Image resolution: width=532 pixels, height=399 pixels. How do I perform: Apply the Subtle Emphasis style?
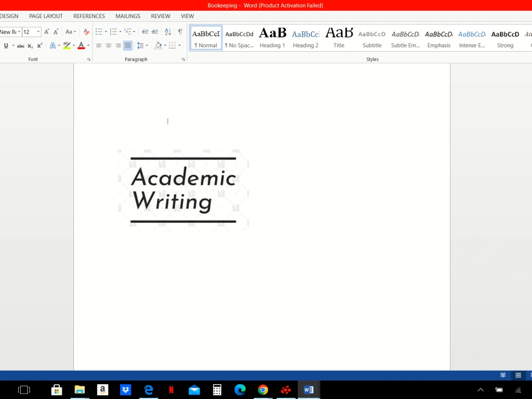click(x=405, y=38)
